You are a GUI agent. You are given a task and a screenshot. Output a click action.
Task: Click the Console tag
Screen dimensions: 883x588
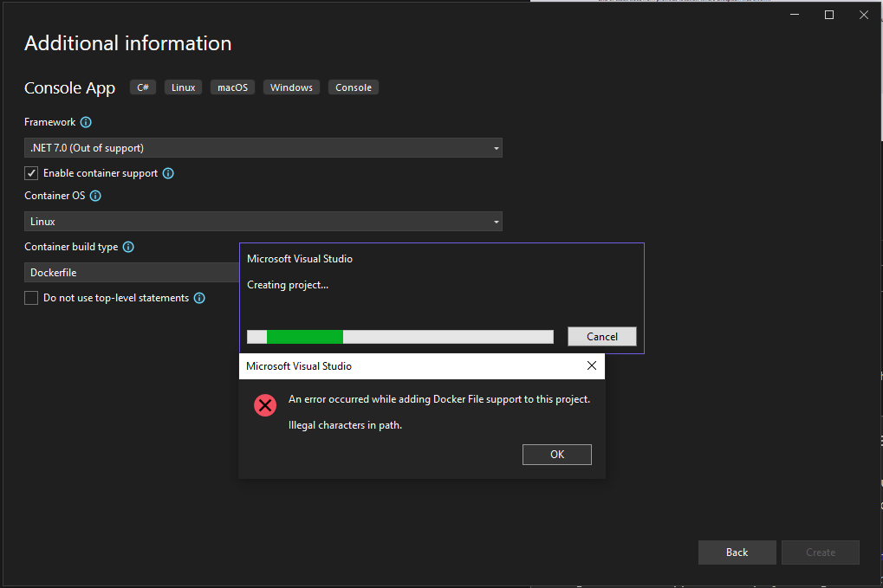pyautogui.click(x=354, y=87)
